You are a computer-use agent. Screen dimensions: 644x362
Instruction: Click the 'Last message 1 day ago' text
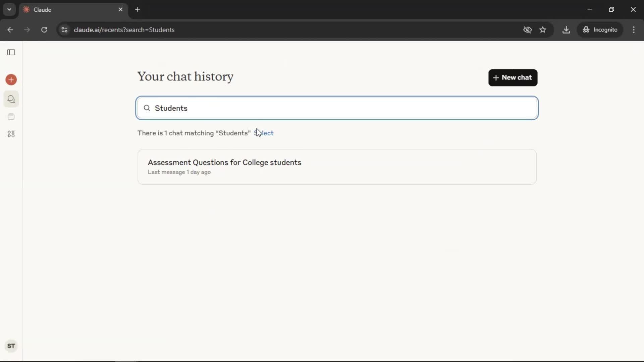point(179,172)
